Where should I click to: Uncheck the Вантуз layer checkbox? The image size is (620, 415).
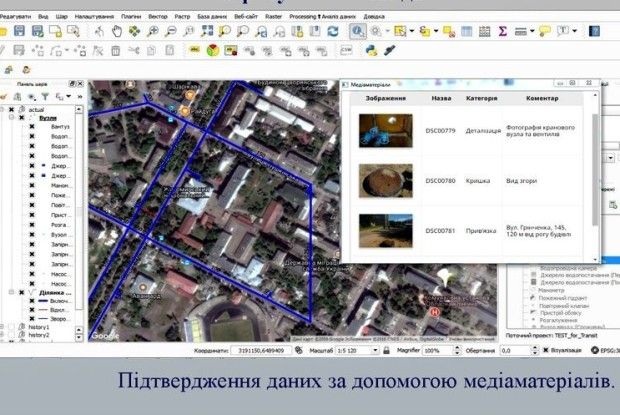coord(32,126)
